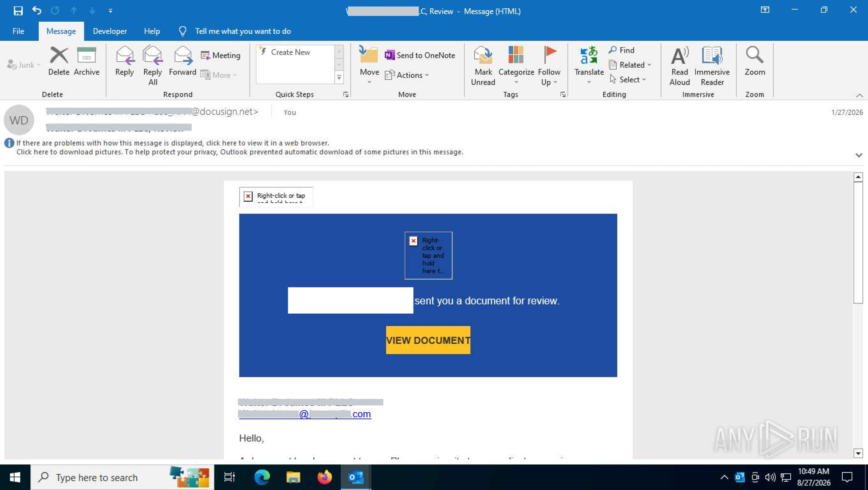Click scrollbar down arrow in message body
The height and width of the screenshot is (490, 868).
coord(858,453)
